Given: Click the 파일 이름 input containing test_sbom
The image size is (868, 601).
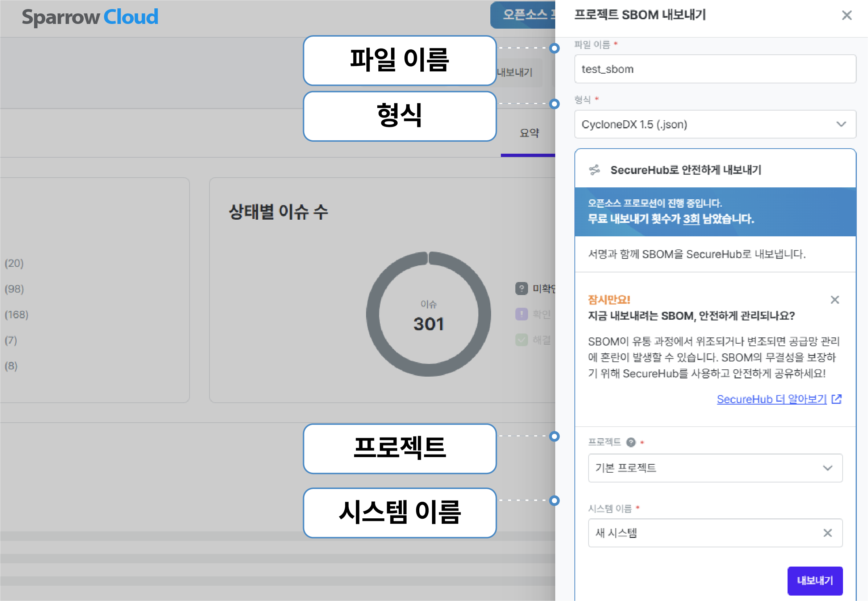Looking at the screenshot, I should (715, 69).
